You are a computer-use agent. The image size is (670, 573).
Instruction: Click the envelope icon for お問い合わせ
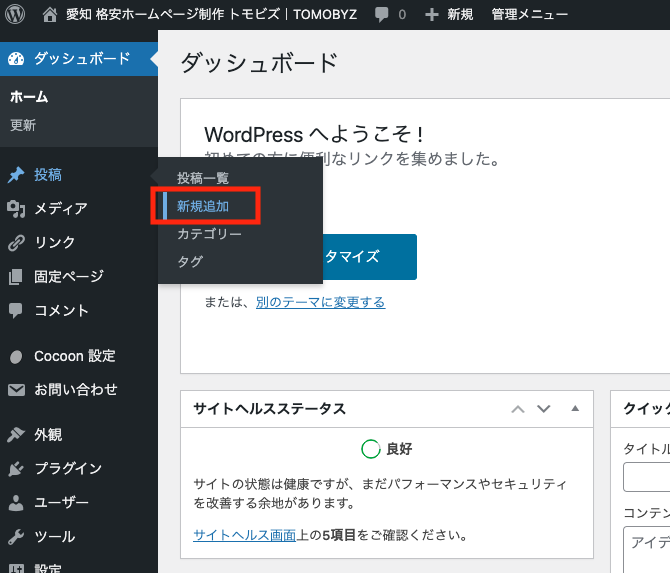pos(16,390)
